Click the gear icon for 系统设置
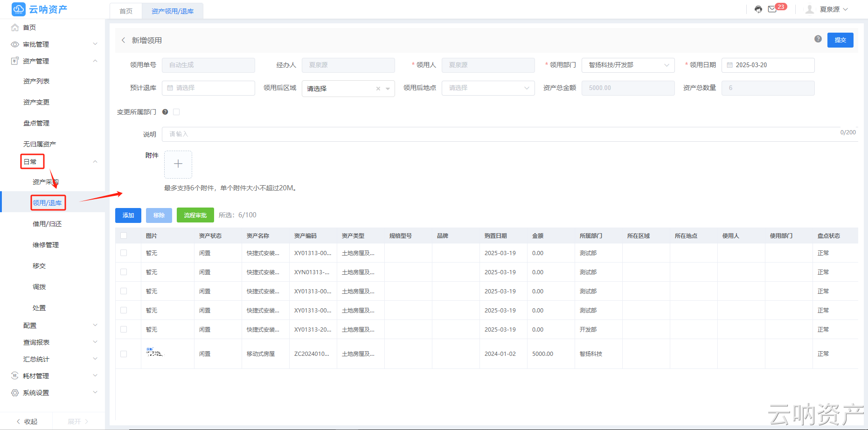This screenshot has width=868, height=430. 15,393
